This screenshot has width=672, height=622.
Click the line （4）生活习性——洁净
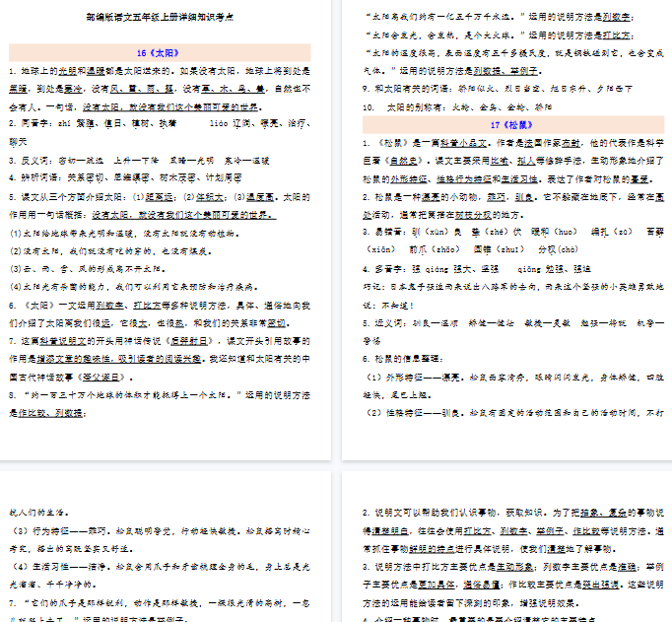[160, 567]
